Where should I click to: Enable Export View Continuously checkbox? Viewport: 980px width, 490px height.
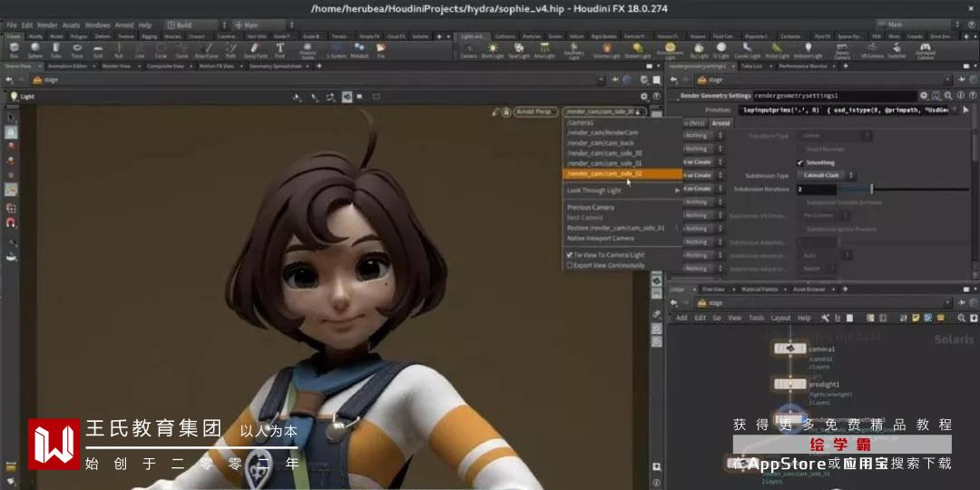(x=569, y=265)
